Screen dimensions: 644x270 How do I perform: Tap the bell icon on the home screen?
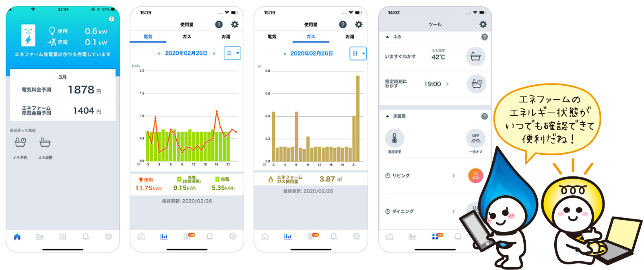[x=85, y=237]
